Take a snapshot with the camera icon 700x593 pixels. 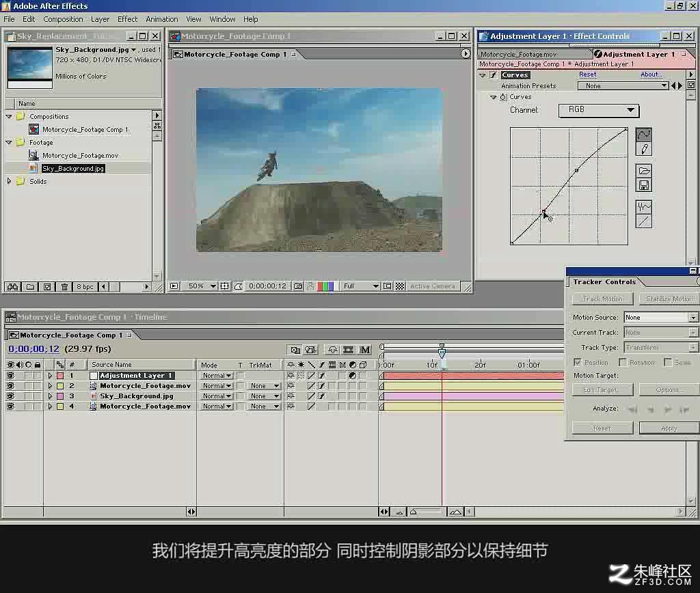point(298,286)
